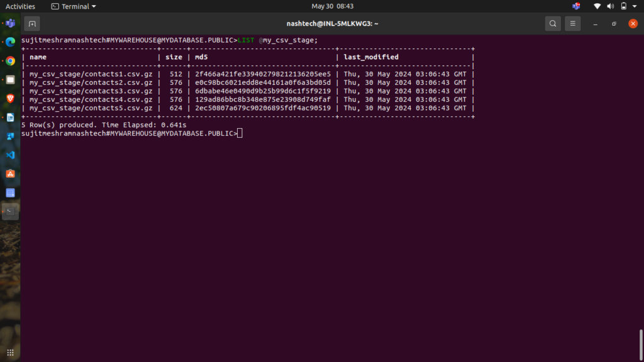The height and width of the screenshot is (362, 644).
Task: Open Ubuntu Software from the dock
Action: 10,173
